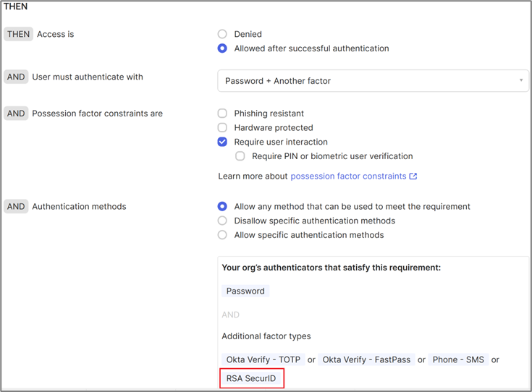The image size is (532, 392).
Task: Choose Allowed after successful authentication option
Action: click(223, 48)
